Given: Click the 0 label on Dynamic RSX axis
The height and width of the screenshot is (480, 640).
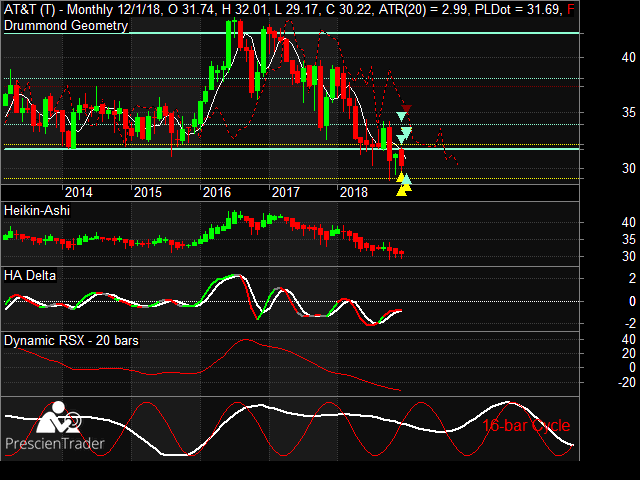Looking at the screenshot, I should coord(632,368).
